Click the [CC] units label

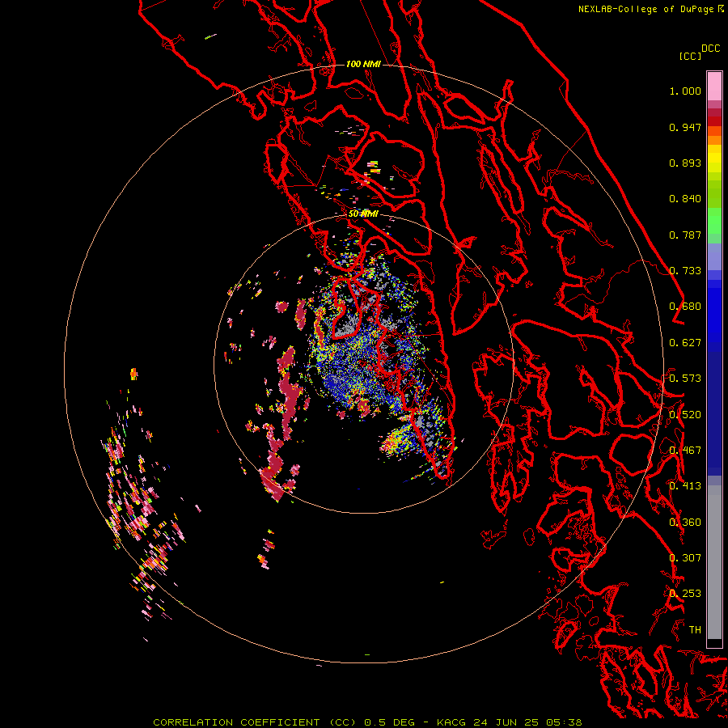[x=690, y=56]
